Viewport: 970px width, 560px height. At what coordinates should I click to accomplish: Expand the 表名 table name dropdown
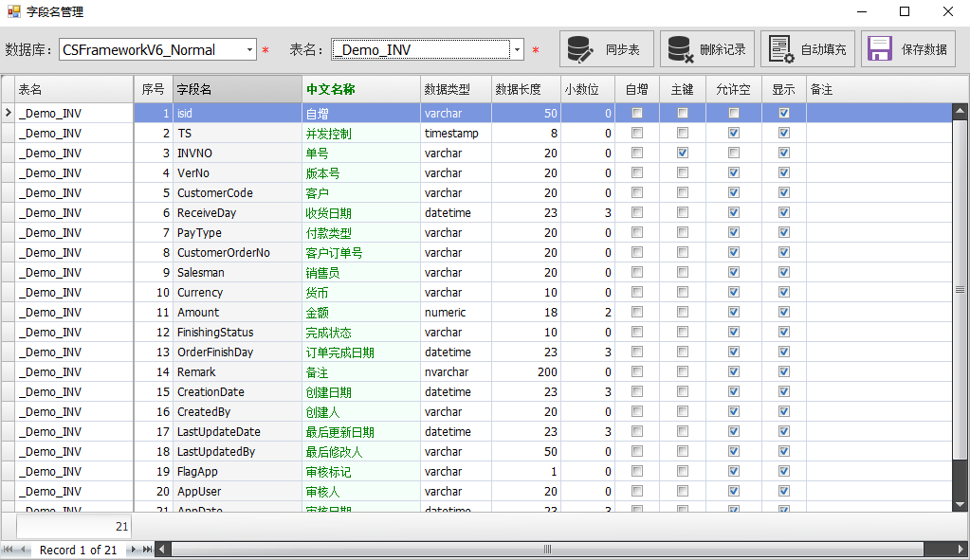coord(517,50)
